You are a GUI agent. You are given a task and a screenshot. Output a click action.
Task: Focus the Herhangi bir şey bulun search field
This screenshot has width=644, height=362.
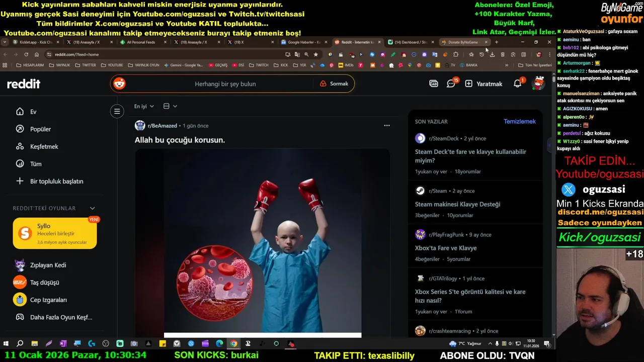[225, 84]
